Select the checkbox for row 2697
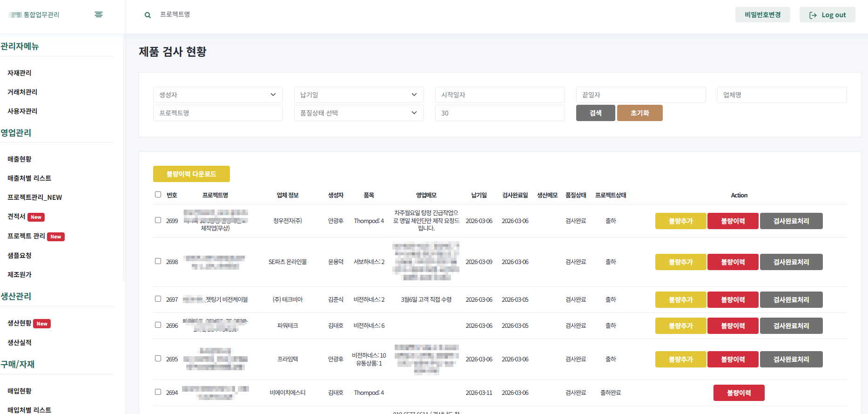868x414 pixels. (158, 299)
